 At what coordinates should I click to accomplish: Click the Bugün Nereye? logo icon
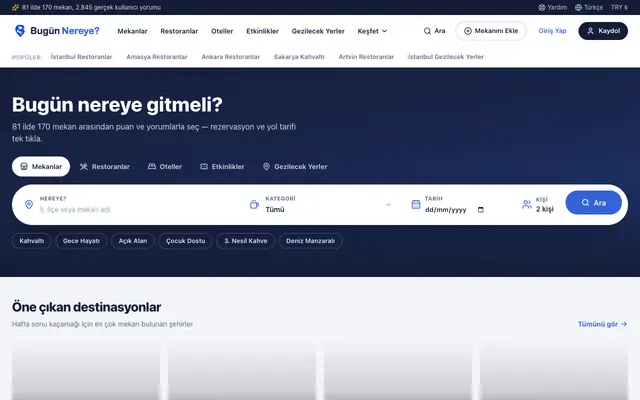point(20,31)
